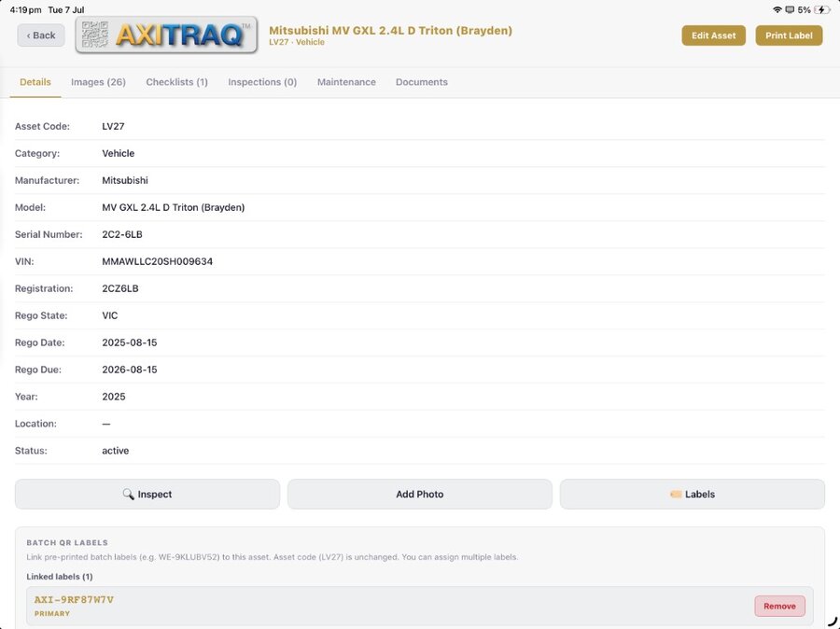This screenshot has height=629, width=840.
Task: Click the BATCH QR LABELS heading
Action: tap(67, 543)
